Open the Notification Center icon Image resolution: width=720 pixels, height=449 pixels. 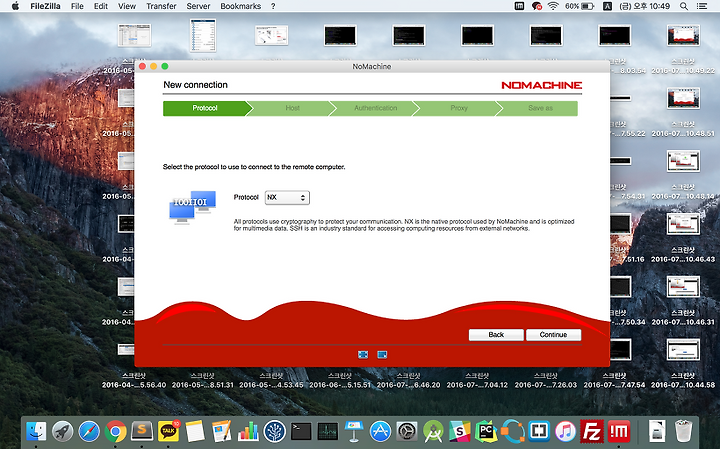tap(702, 6)
